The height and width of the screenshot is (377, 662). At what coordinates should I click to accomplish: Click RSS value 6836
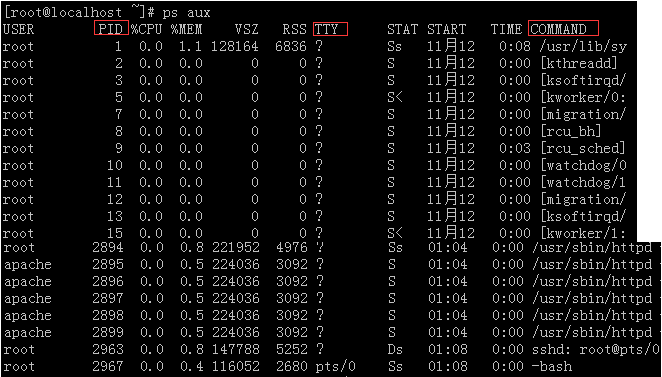[x=291, y=46]
